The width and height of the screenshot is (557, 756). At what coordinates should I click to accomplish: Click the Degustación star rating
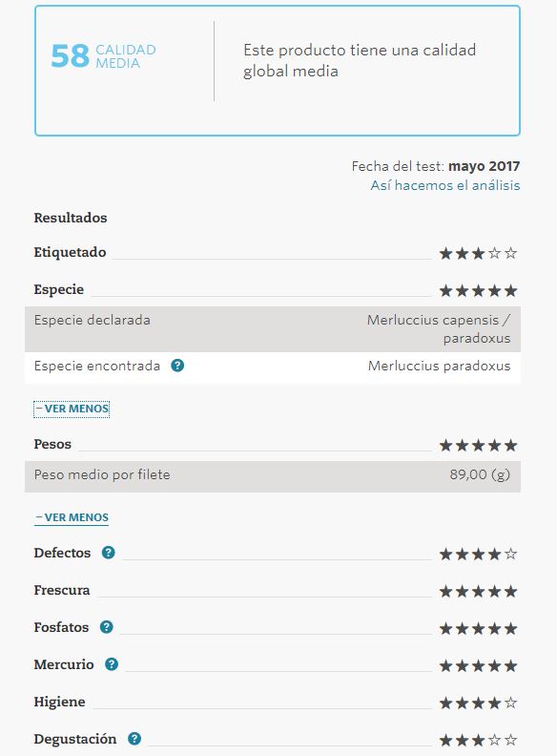tap(478, 740)
